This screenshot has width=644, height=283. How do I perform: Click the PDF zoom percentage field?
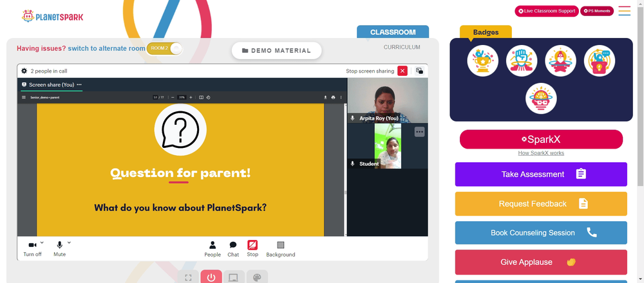[182, 98]
